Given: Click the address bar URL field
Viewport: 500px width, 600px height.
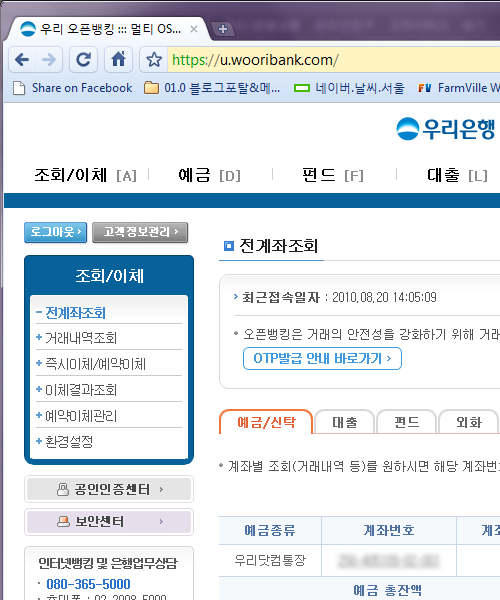Looking at the screenshot, I should (x=334, y=60).
